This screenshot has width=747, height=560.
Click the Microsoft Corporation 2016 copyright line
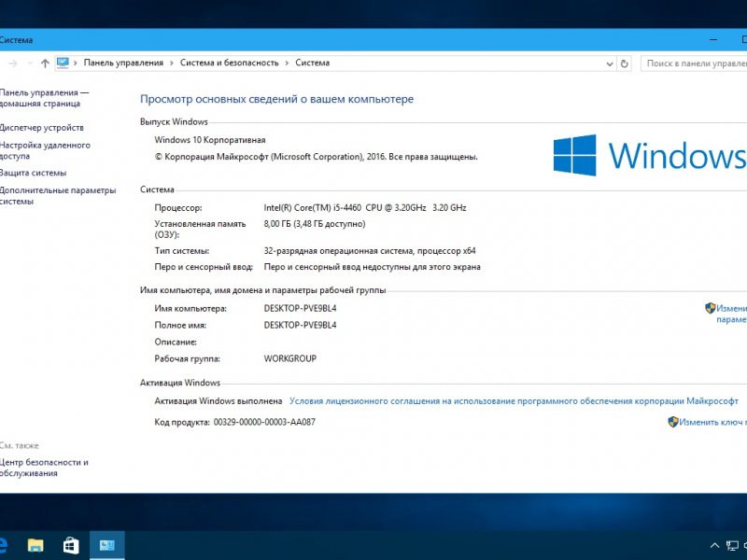pos(316,157)
